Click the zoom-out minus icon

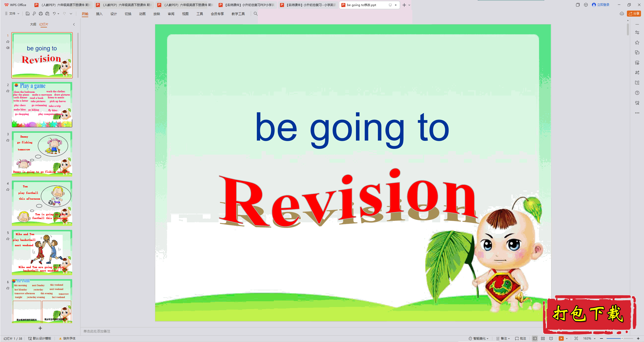coord(601,338)
